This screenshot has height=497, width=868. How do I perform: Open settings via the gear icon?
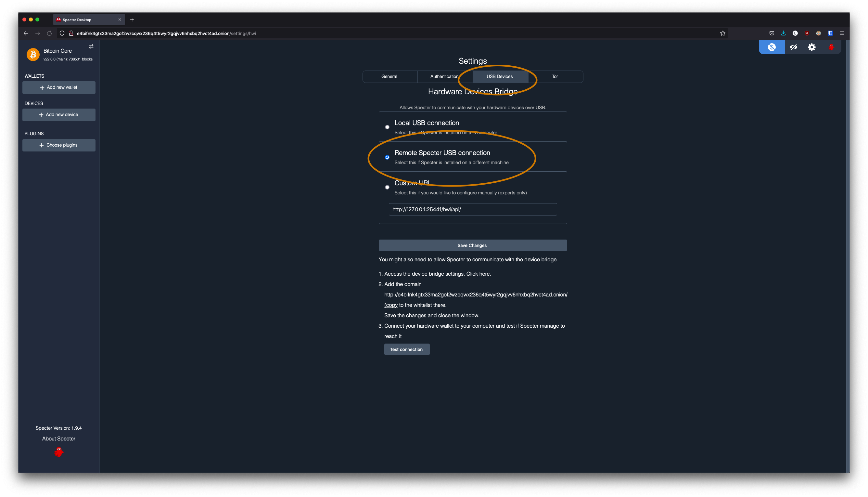(812, 47)
